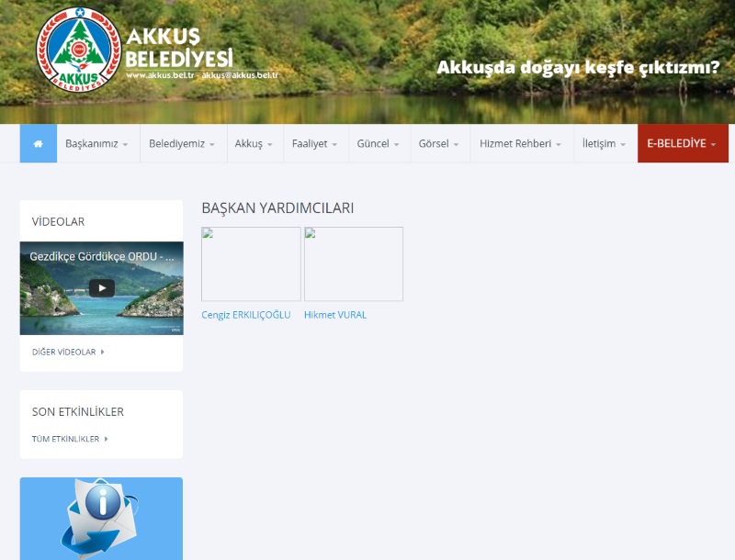The width and height of the screenshot is (735, 560).
Task: Expand the Görsel menu
Action: tap(439, 144)
